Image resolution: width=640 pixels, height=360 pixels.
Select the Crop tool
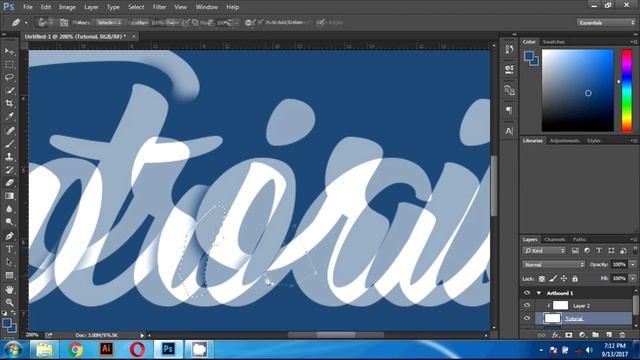click(9, 103)
